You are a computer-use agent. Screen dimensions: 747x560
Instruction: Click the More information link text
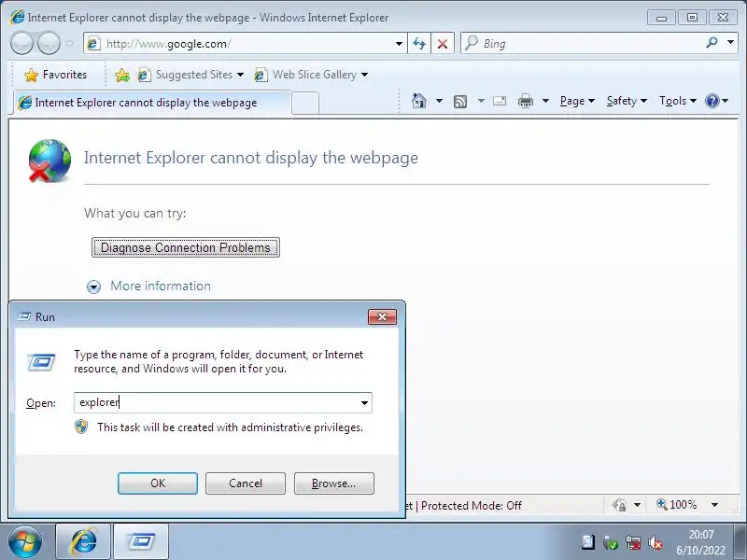click(x=161, y=286)
